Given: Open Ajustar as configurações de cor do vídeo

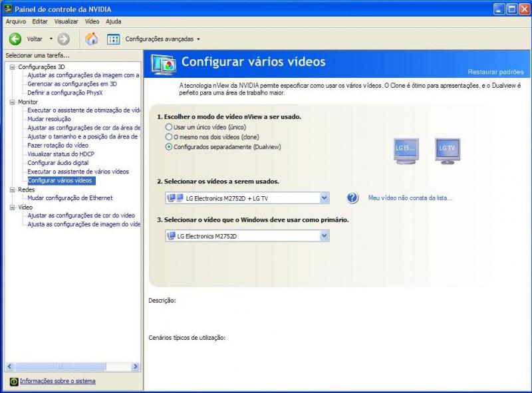Looking at the screenshot, I should (81, 215).
